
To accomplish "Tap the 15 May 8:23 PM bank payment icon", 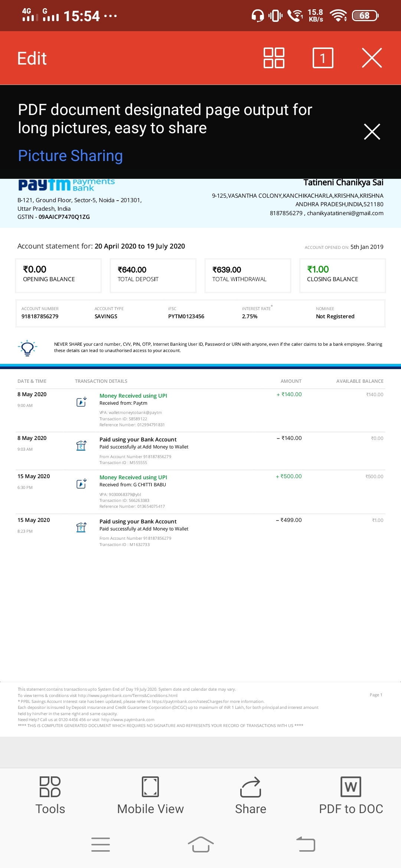I will coord(81,527).
